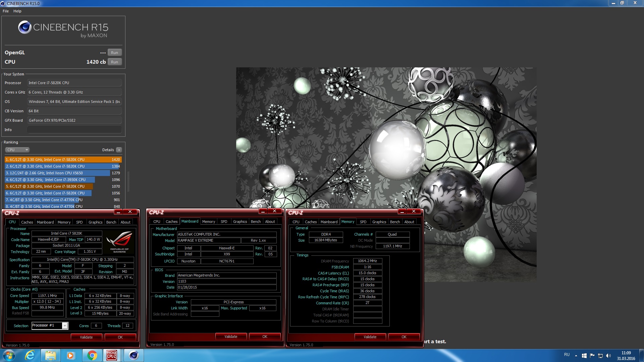Switch to Bench tab in left CPU-Z window
The image size is (644, 362).
pyautogui.click(x=111, y=222)
